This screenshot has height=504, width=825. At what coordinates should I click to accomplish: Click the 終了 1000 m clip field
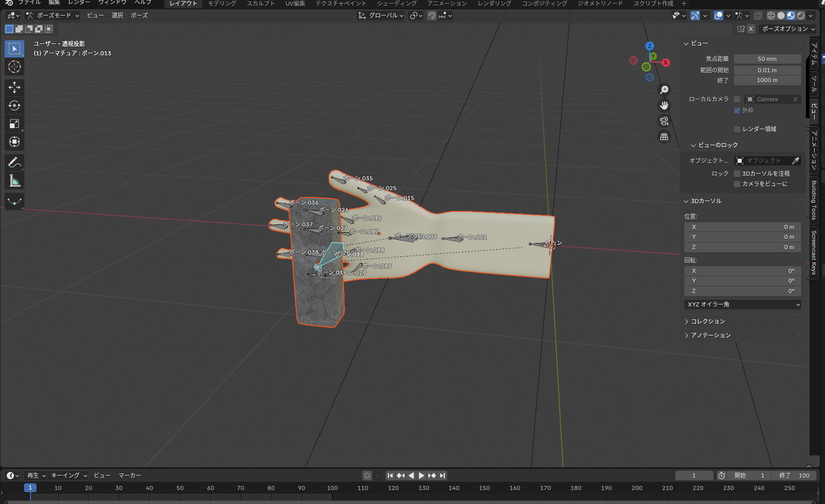pos(768,81)
